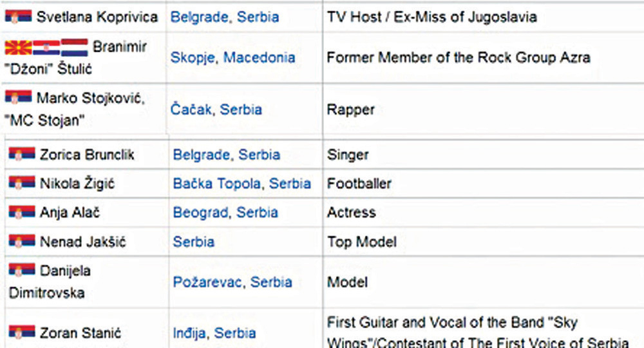Image resolution: width=644 pixels, height=348 pixels.
Task: Click the Serbian flag next to Zoran Stanić
Action: (x=22, y=333)
